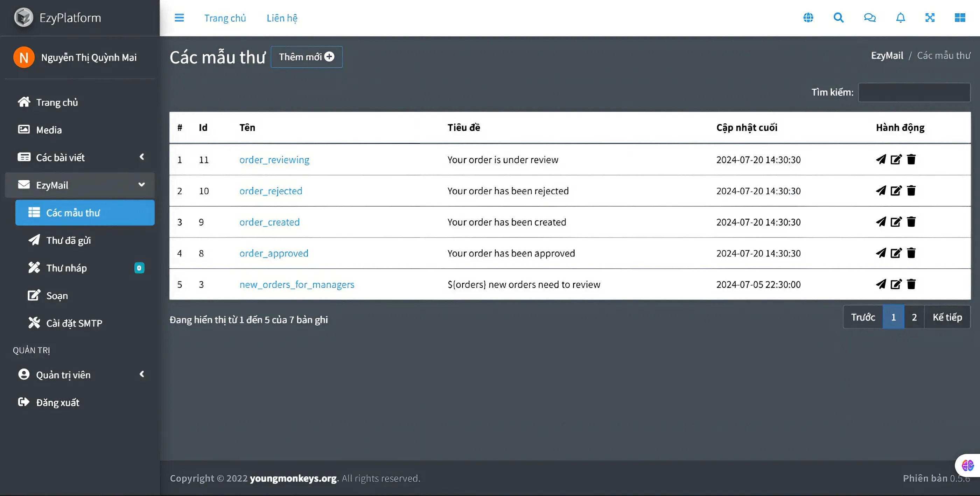
Task: Click the Nguyễn Thị Quỳnh Mai username
Action: pyautogui.click(x=89, y=57)
